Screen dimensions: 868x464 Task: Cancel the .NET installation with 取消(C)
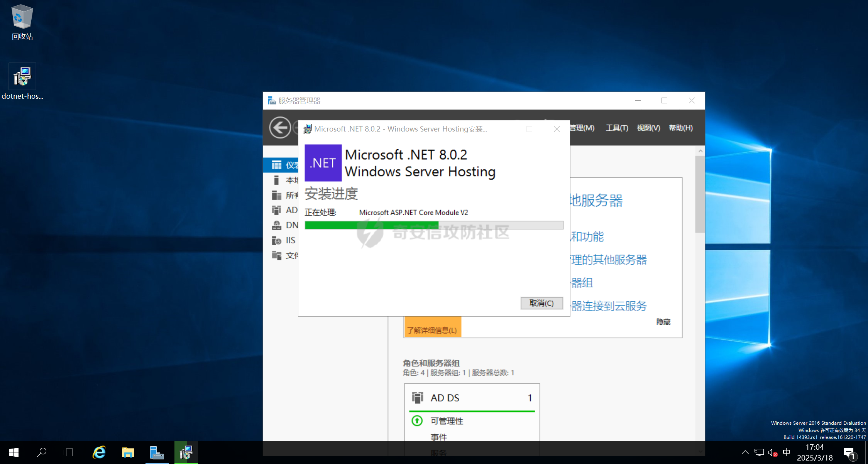tap(542, 303)
